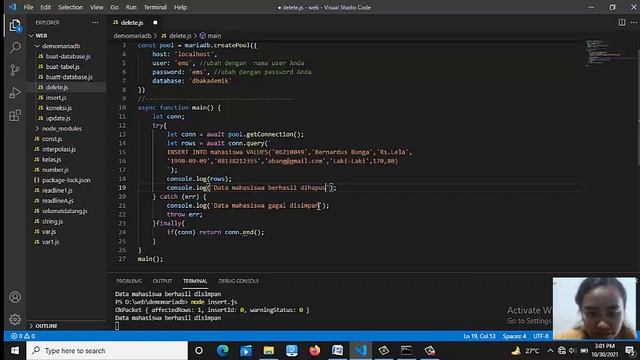Open the Run and Debug view
The width and height of the screenshot is (640, 360).
[x=15, y=93]
